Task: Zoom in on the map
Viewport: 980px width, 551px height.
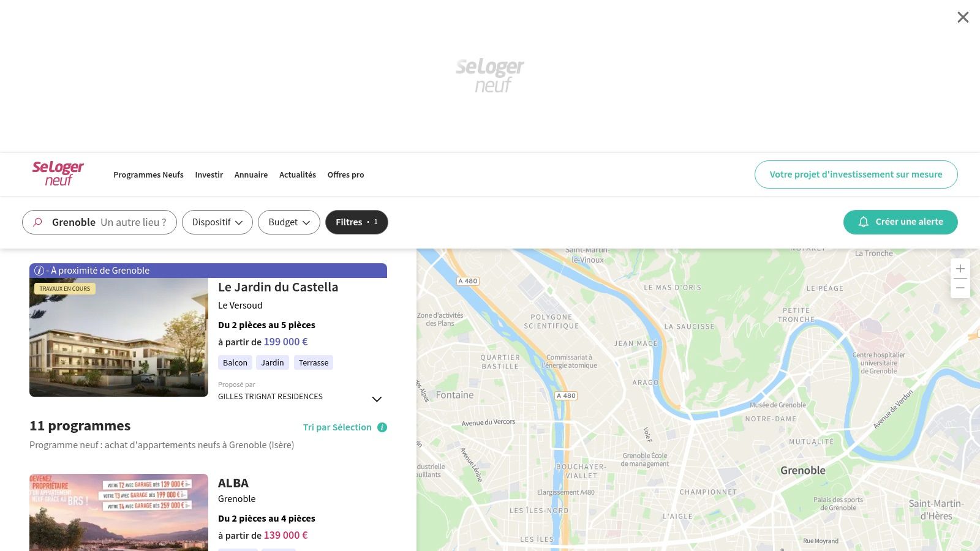Action: tap(960, 269)
